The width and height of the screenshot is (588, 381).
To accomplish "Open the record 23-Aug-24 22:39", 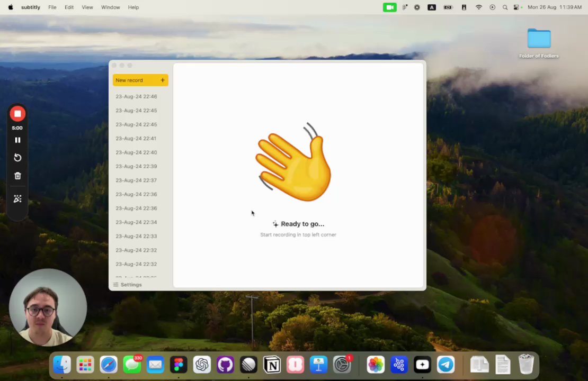I will 136,166.
